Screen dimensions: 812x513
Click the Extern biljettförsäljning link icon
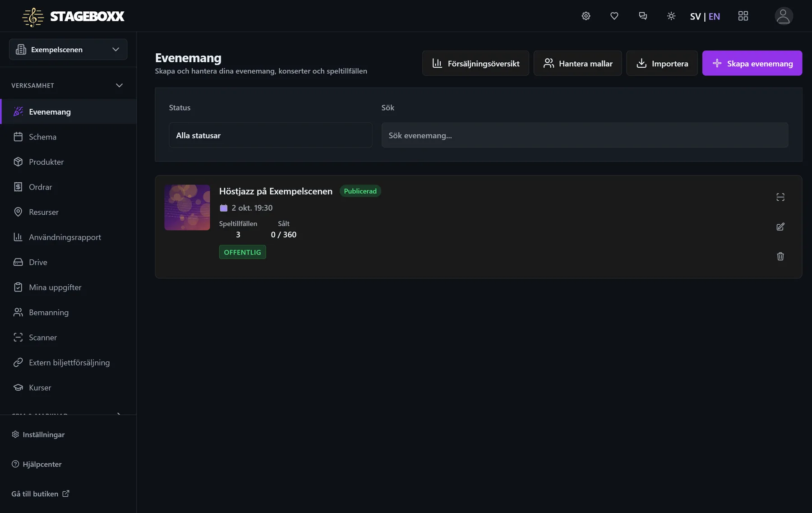(18, 362)
